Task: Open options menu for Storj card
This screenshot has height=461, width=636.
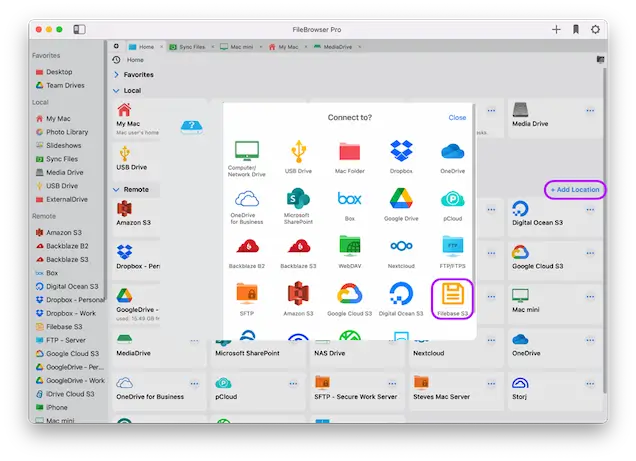Action: coord(590,384)
